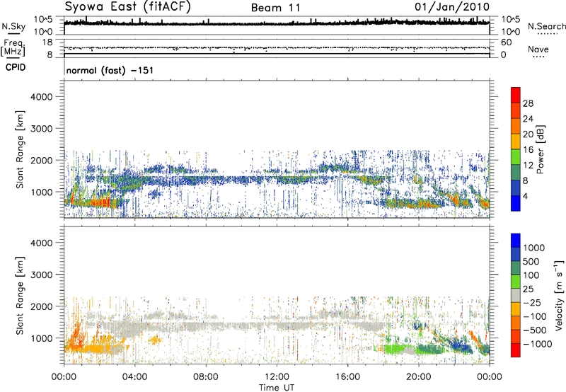Click the '60' Nave axis tick
This screenshot has width=566, height=392.
coord(506,42)
